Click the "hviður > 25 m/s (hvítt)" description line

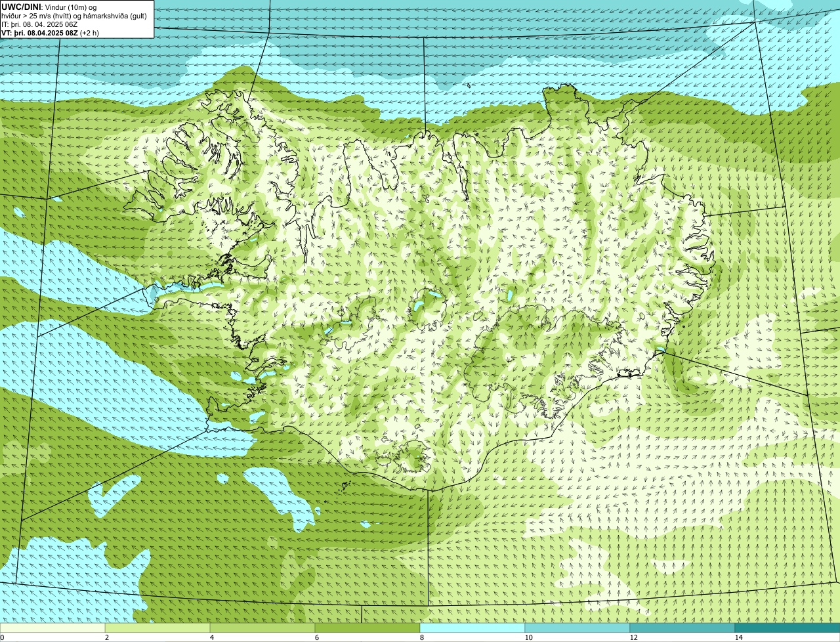pos(74,15)
